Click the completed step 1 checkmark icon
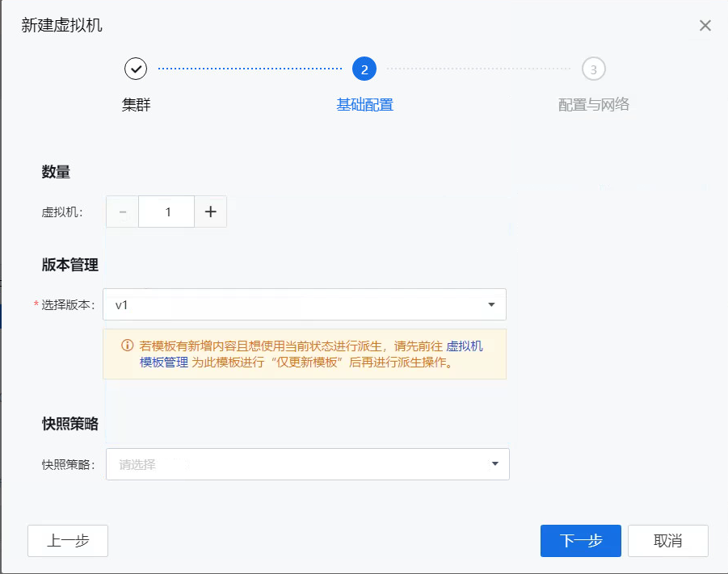Screen dimensions: 728x574 [x=136, y=69]
